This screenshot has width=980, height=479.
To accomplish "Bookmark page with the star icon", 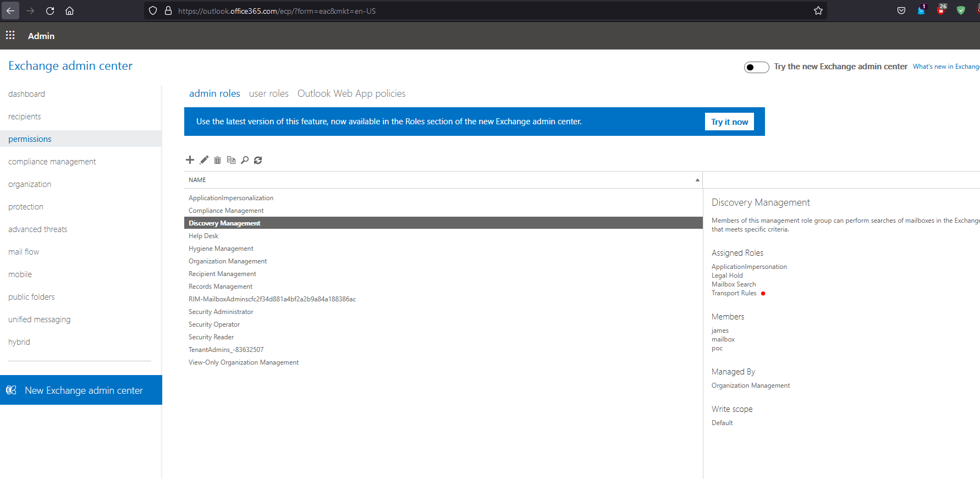I will [x=818, y=11].
